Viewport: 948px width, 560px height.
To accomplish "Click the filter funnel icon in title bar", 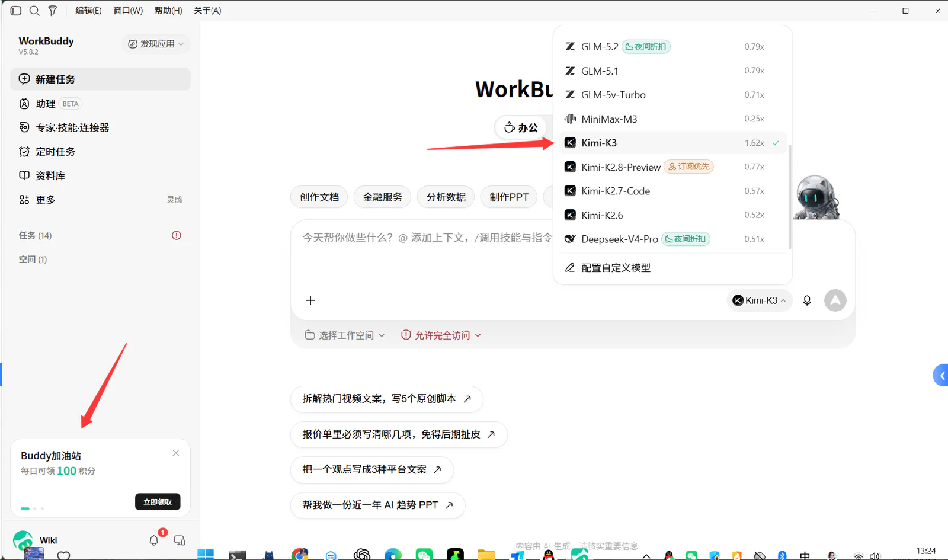I will (53, 11).
